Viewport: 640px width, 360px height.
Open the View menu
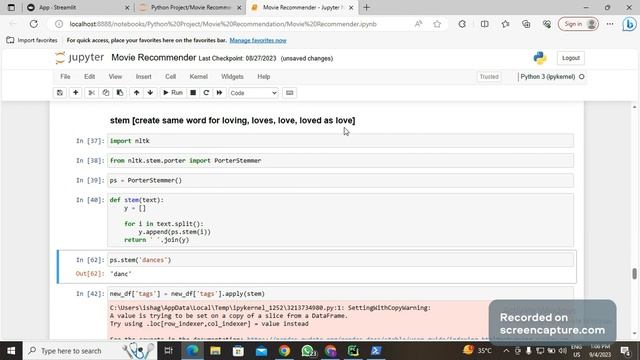115,77
